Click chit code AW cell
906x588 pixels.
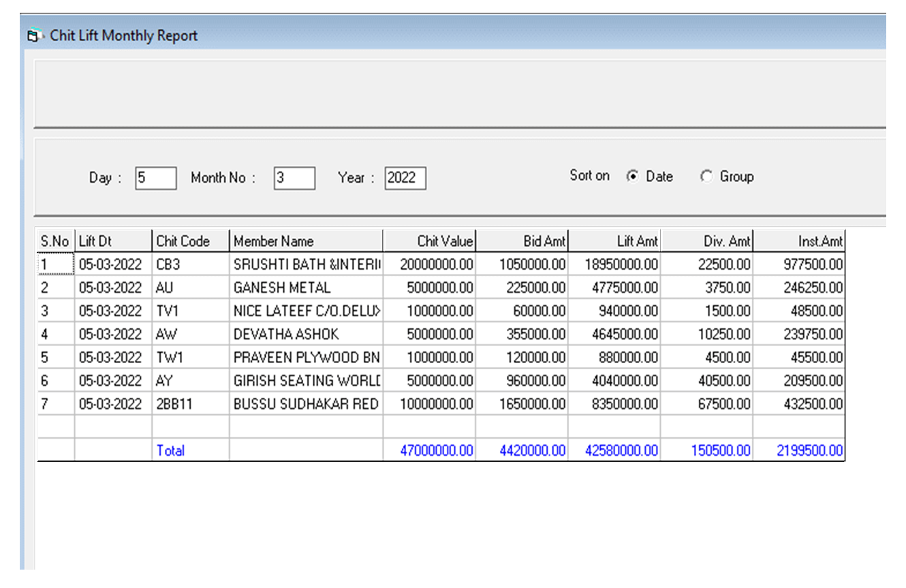point(191,334)
